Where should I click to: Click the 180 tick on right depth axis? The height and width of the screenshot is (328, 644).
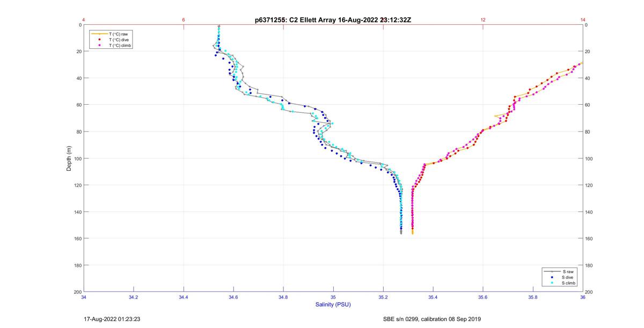click(x=589, y=265)
